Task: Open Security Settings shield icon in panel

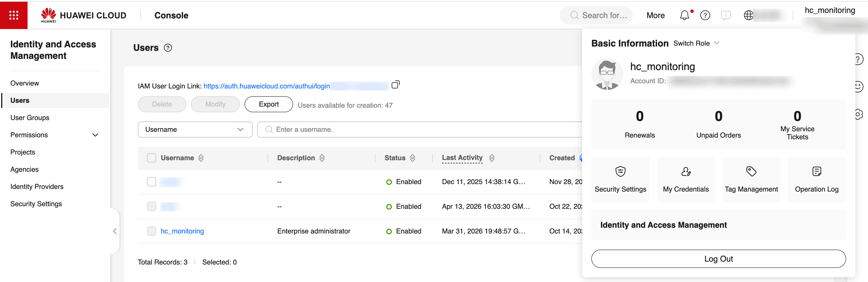Action: [x=620, y=171]
